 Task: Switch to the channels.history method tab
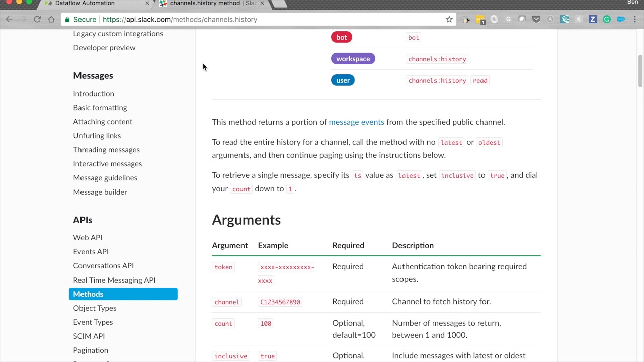click(x=213, y=3)
